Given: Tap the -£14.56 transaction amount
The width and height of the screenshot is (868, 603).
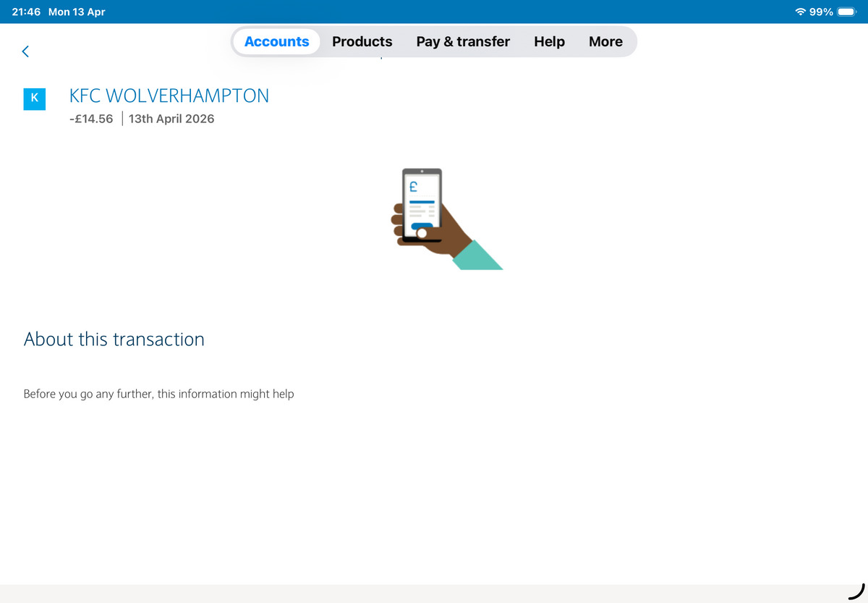Looking at the screenshot, I should (x=91, y=119).
